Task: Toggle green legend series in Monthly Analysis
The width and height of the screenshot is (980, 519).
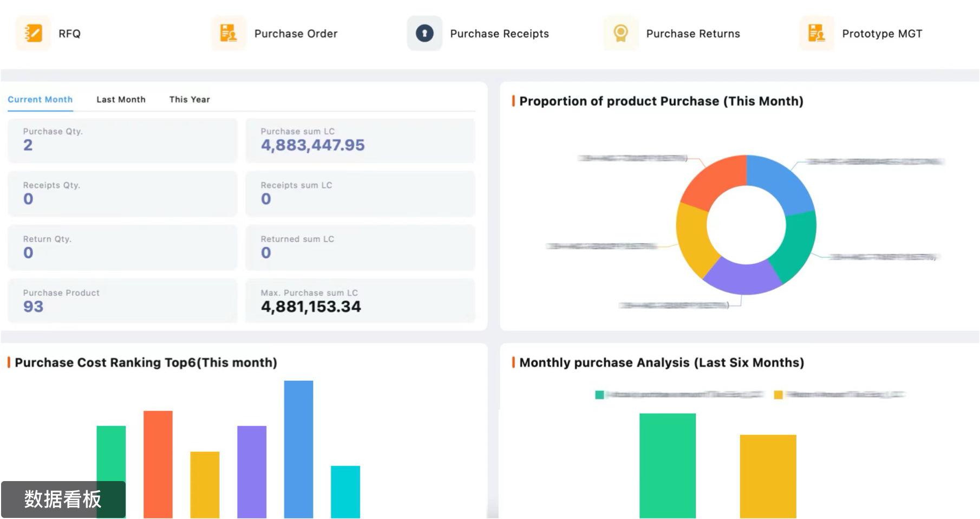Action: [x=599, y=395]
